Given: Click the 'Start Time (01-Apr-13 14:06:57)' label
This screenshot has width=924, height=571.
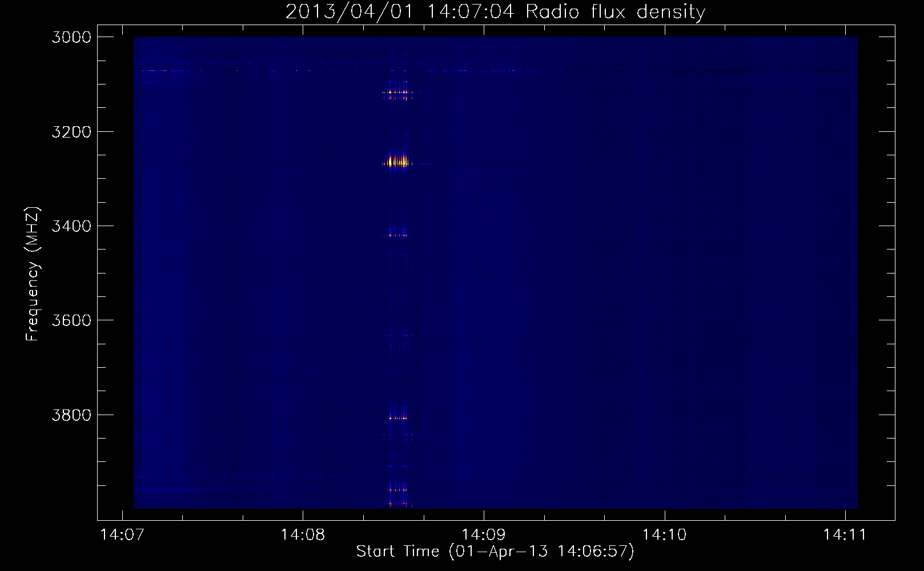Looking at the screenshot, I should click(495, 552).
